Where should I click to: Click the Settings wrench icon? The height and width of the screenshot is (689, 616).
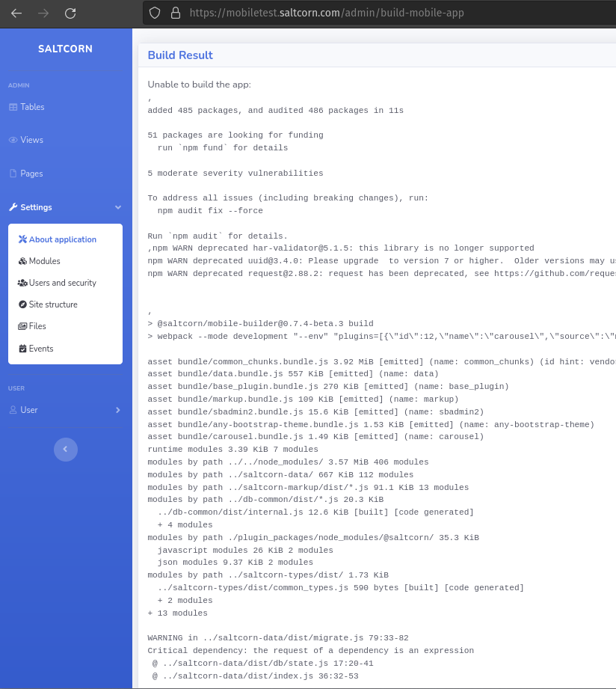(x=13, y=207)
